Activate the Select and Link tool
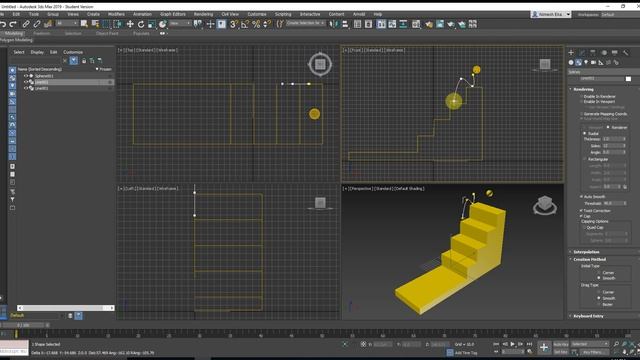Screen dimensions: 640x360 tap(26, 24)
